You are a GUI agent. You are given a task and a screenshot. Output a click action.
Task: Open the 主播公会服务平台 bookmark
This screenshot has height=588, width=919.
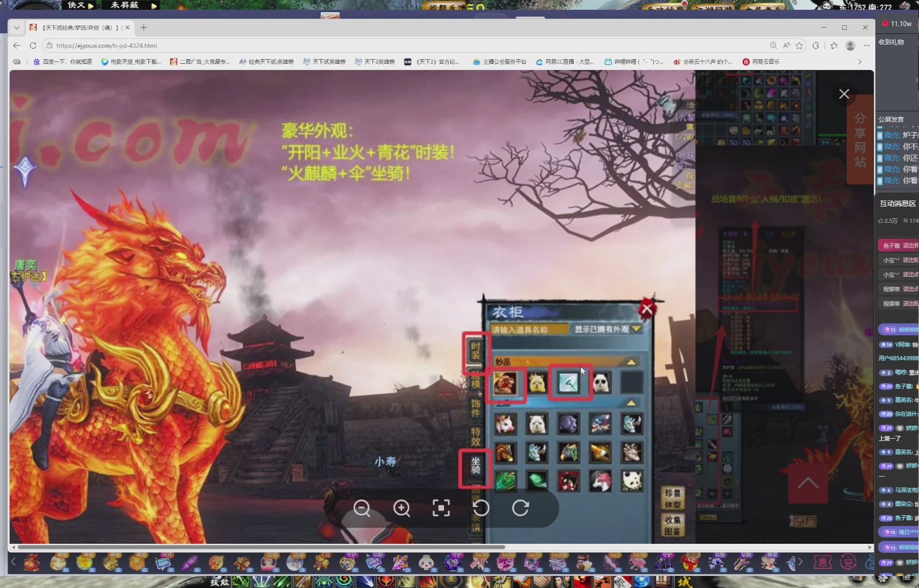(500, 61)
